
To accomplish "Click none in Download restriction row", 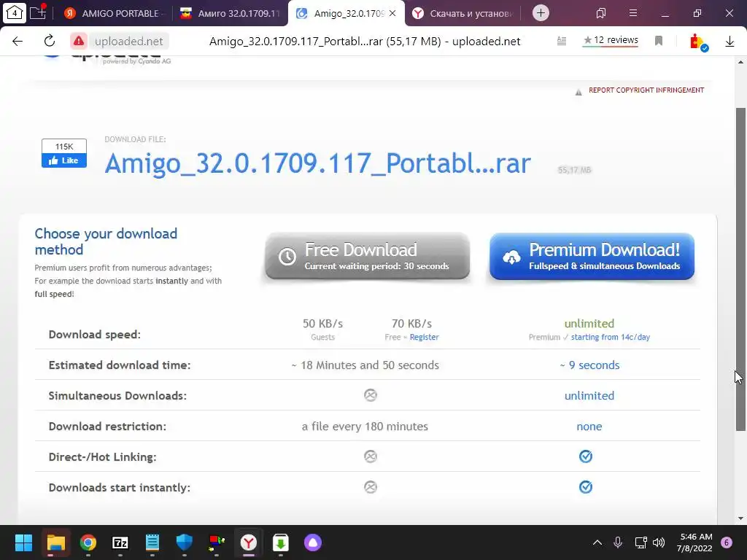I will [589, 426].
